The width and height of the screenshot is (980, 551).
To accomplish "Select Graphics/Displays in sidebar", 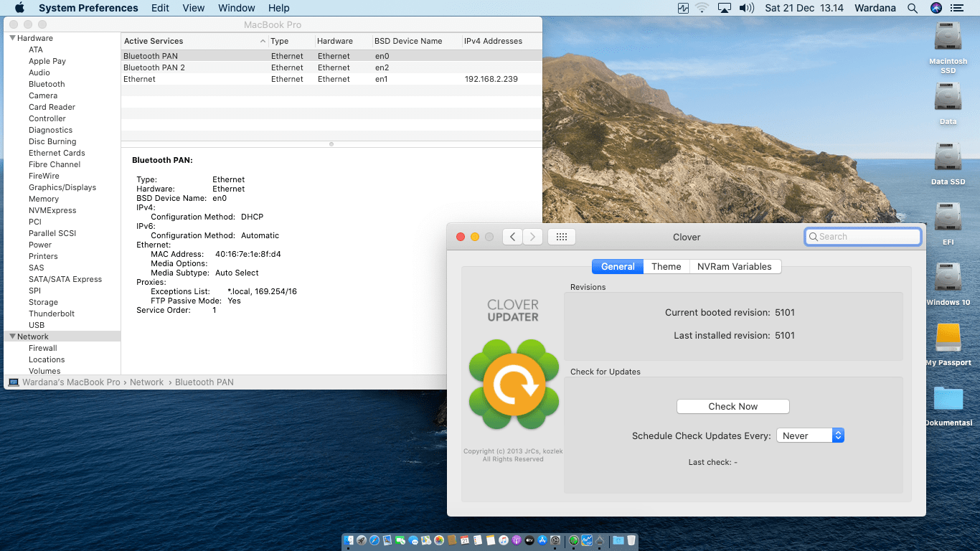I will [x=62, y=187].
